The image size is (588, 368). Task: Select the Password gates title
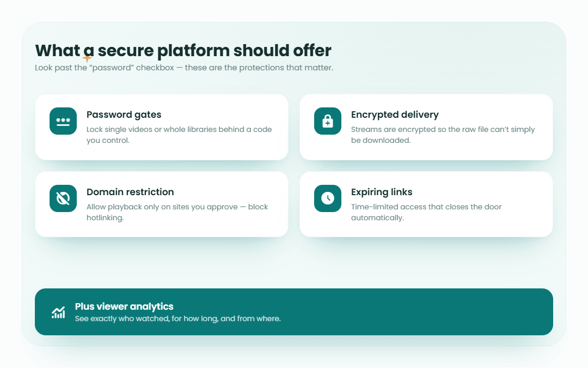[124, 114]
